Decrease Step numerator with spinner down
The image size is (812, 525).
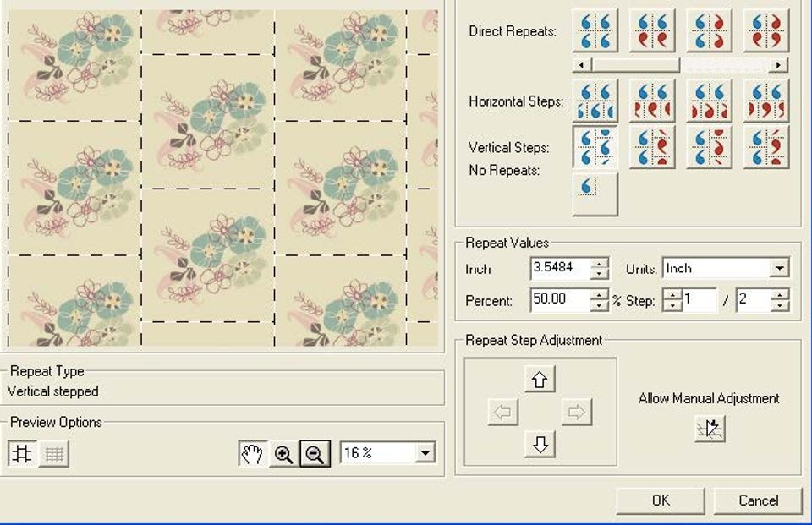coord(672,305)
